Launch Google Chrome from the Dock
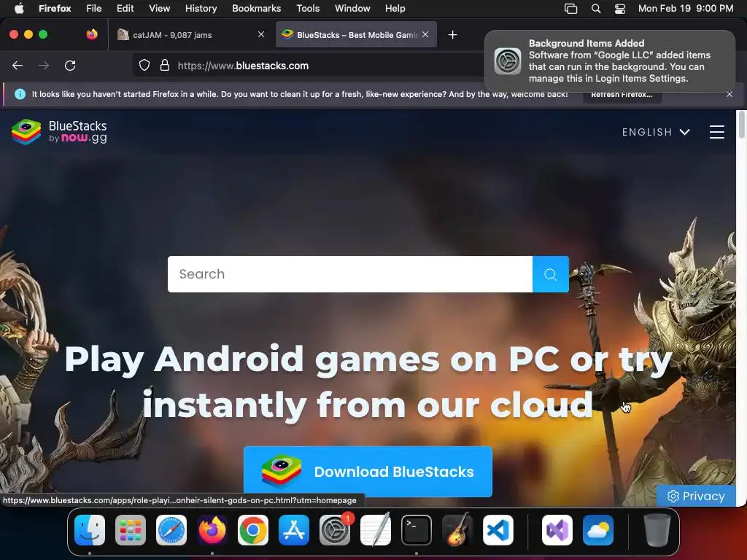Viewport: 747px width, 560px height. click(253, 530)
